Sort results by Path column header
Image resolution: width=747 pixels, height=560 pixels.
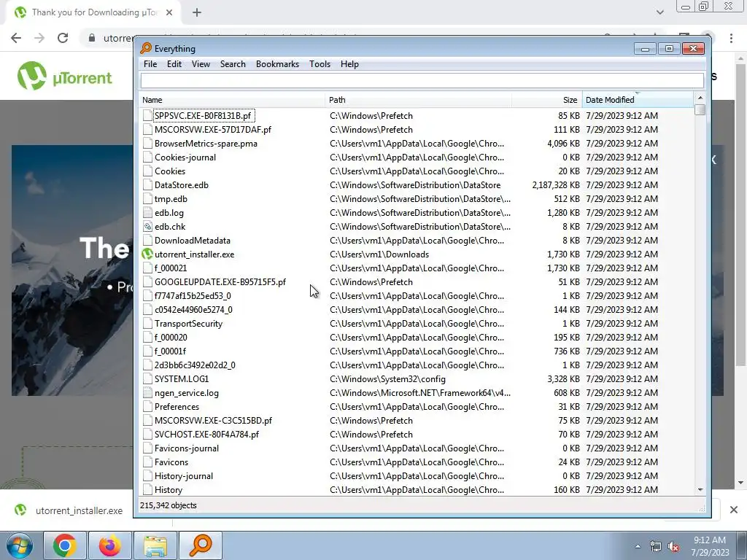pyautogui.click(x=418, y=100)
